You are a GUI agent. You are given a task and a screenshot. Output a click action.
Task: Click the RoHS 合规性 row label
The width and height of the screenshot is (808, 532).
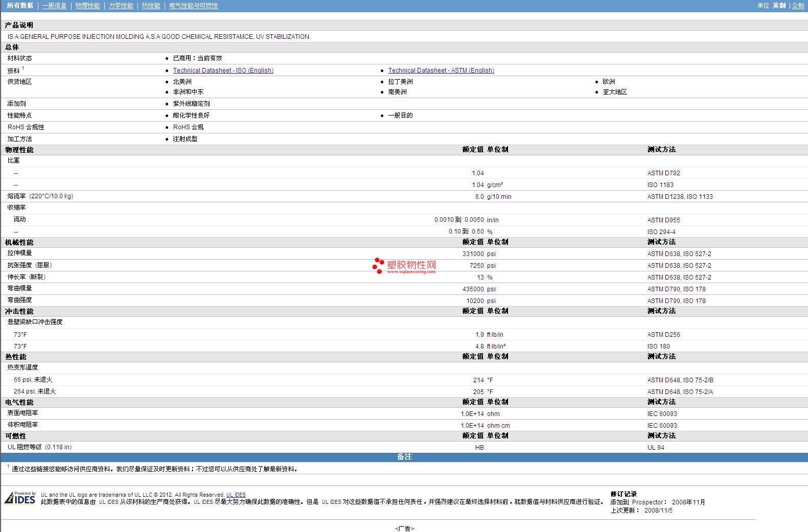26,127
